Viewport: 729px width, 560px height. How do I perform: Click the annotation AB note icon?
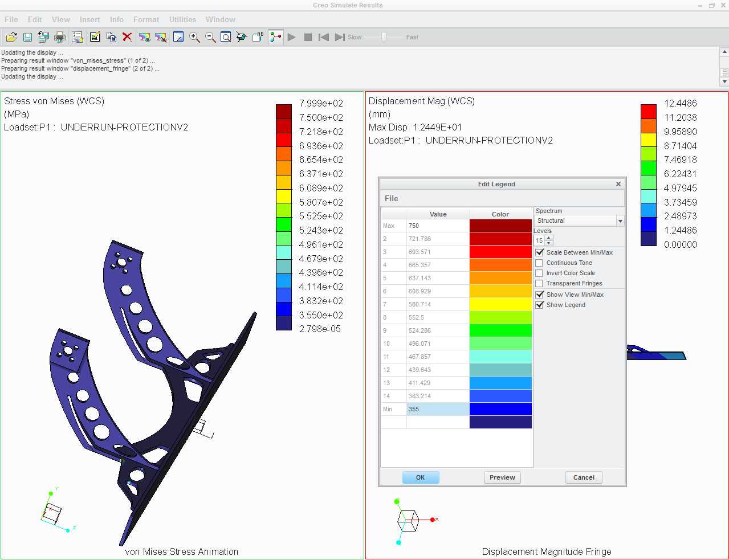[x=258, y=37]
